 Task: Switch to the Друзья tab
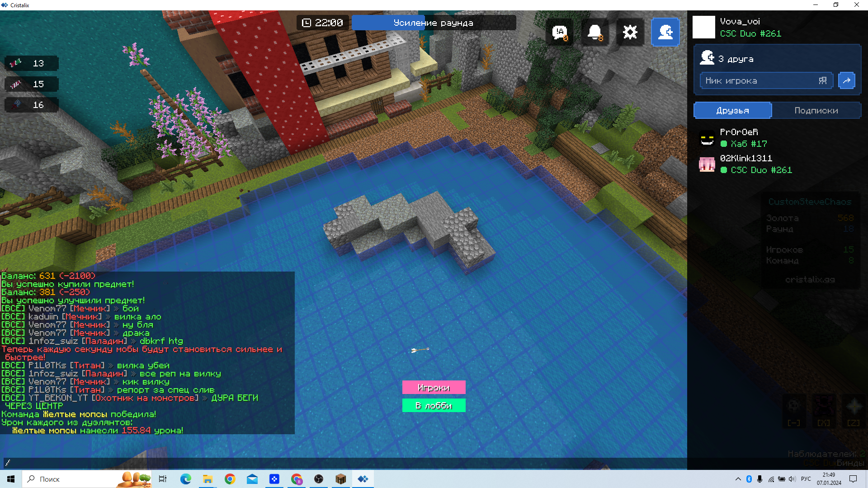tap(733, 111)
